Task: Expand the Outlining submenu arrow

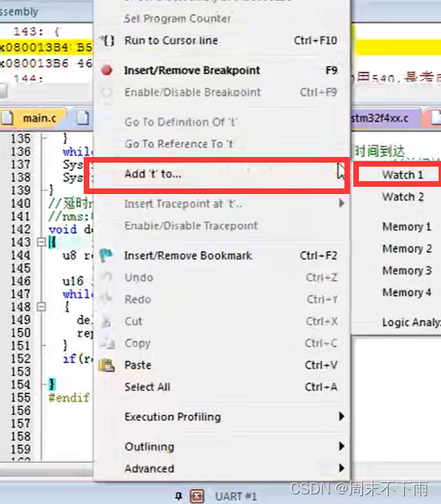Action: click(342, 446)
